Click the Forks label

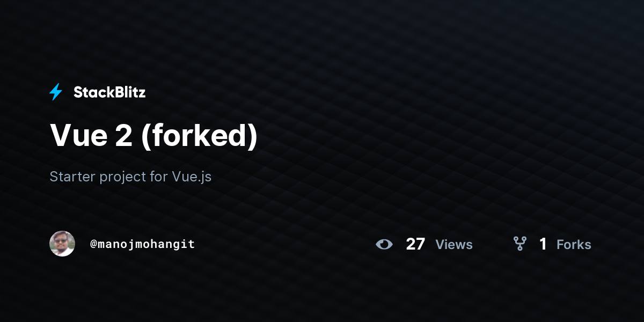pos(574,245)
